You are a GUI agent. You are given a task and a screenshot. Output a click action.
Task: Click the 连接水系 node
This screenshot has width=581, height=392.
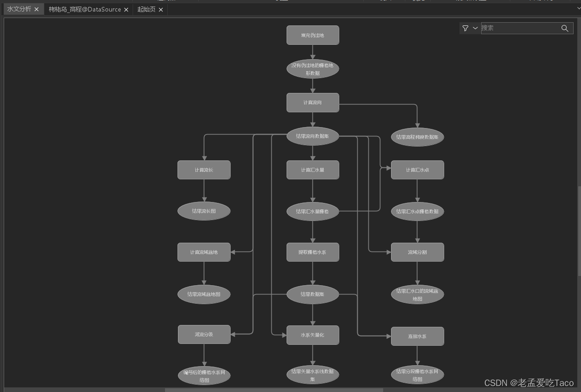tap(417, 336)
